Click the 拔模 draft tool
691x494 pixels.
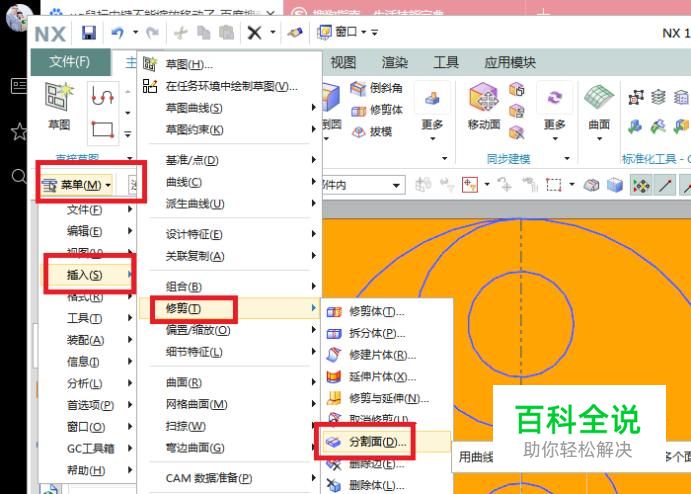pyautogui.click(x=372, y=131)
